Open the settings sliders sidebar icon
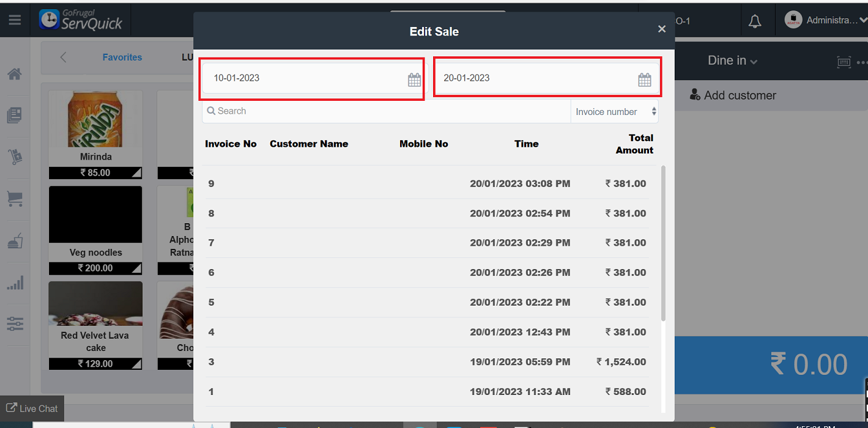Image resolution: width=868 pixels, height=428 pixels. [15, 324]
